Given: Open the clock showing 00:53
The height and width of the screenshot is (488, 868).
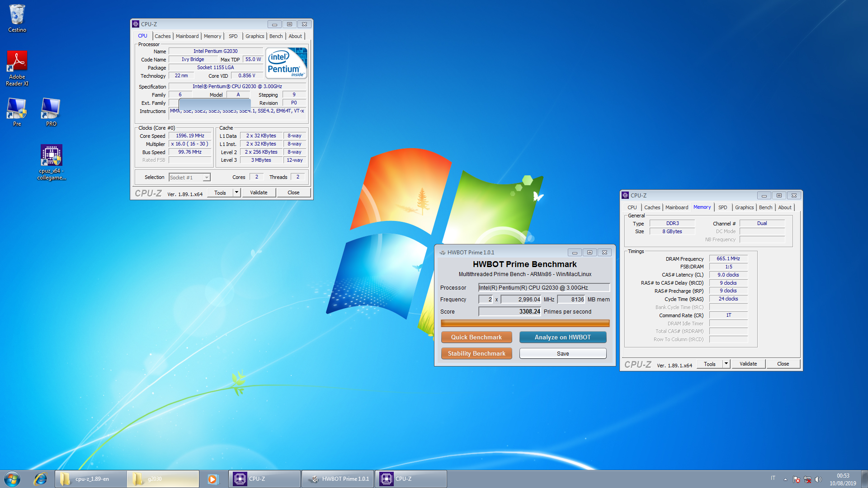Looking at the screenshot, I should 843,479.
